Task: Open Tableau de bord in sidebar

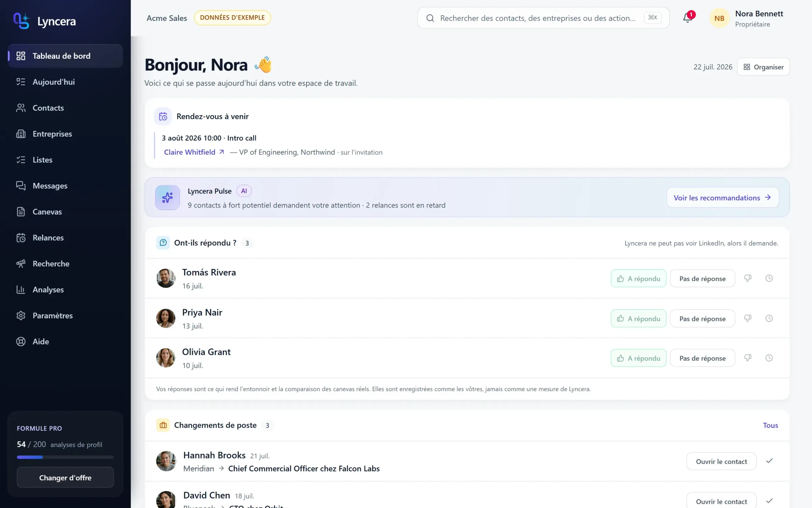Action: [65, 56]
